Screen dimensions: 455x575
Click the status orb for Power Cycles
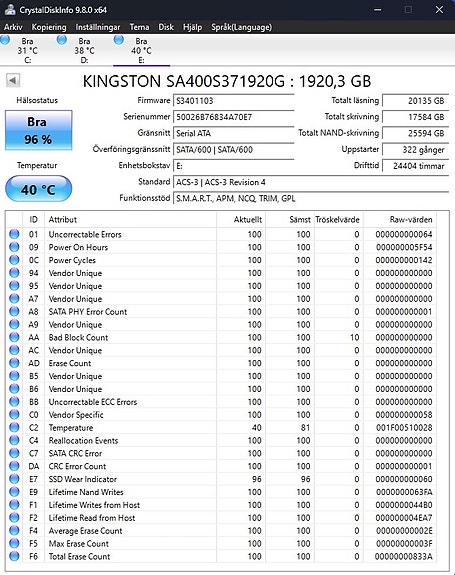click(x=14, y=260)
